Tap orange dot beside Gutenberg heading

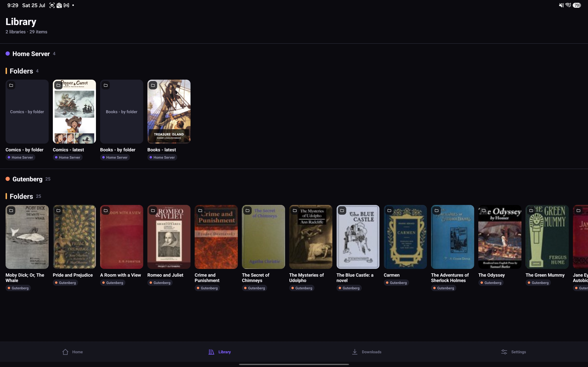pyautogui.click(x=8, y=179)
